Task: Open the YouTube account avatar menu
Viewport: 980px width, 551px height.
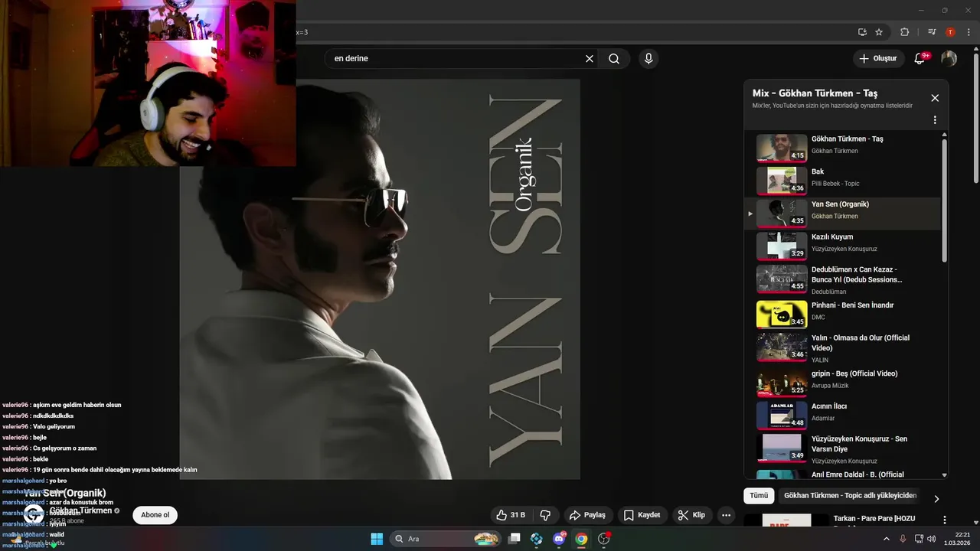Action: (x=949, y=59)
